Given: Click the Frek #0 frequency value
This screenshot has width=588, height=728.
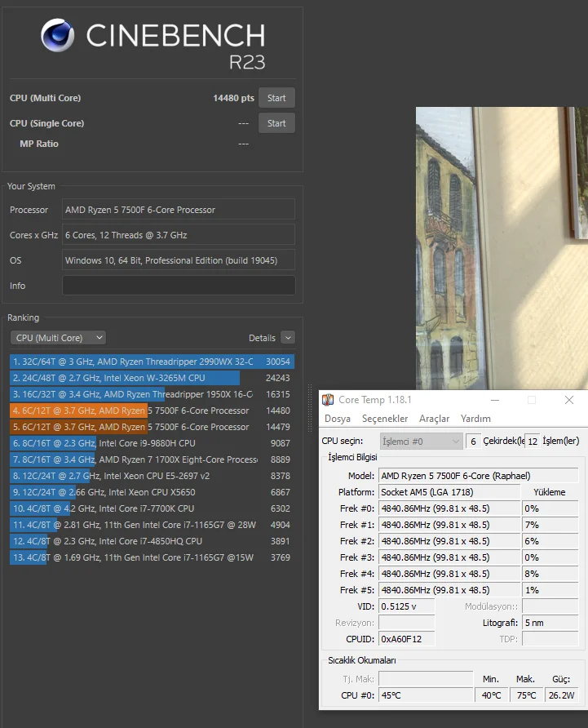Looking at the screenshot, I should [x=449, y=508].
